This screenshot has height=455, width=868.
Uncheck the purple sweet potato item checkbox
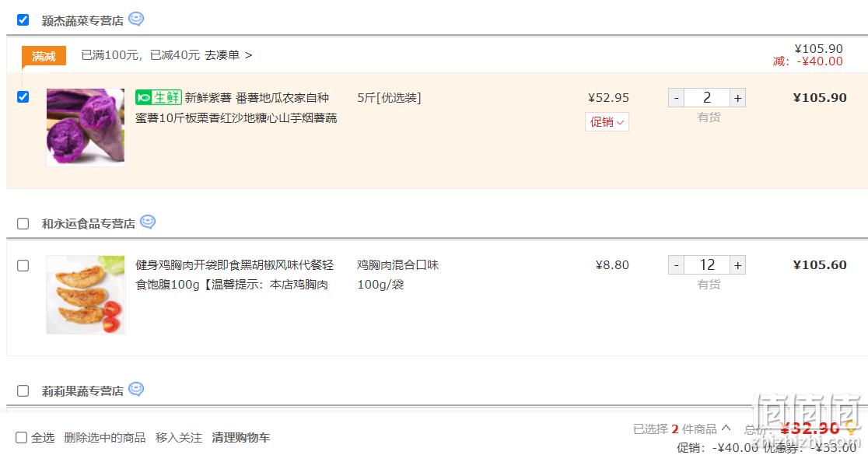(23, 97)
